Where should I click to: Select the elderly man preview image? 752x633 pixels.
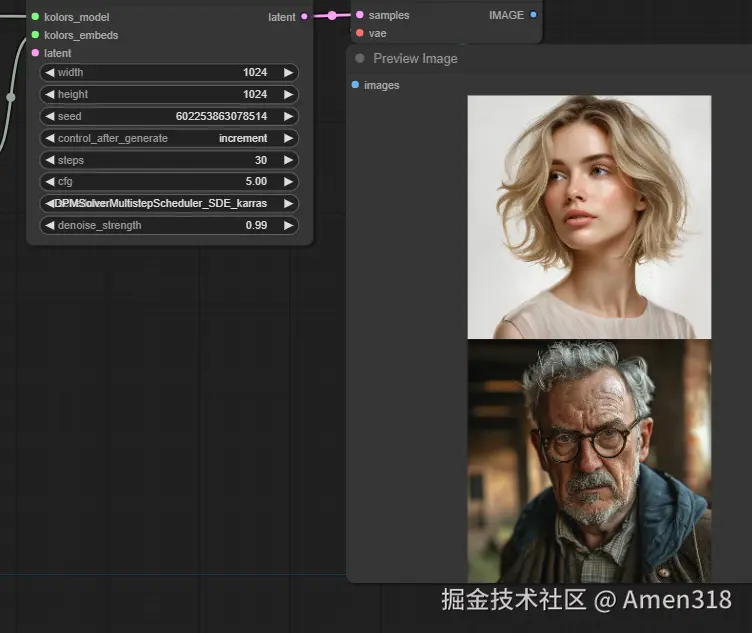(589, 460)
